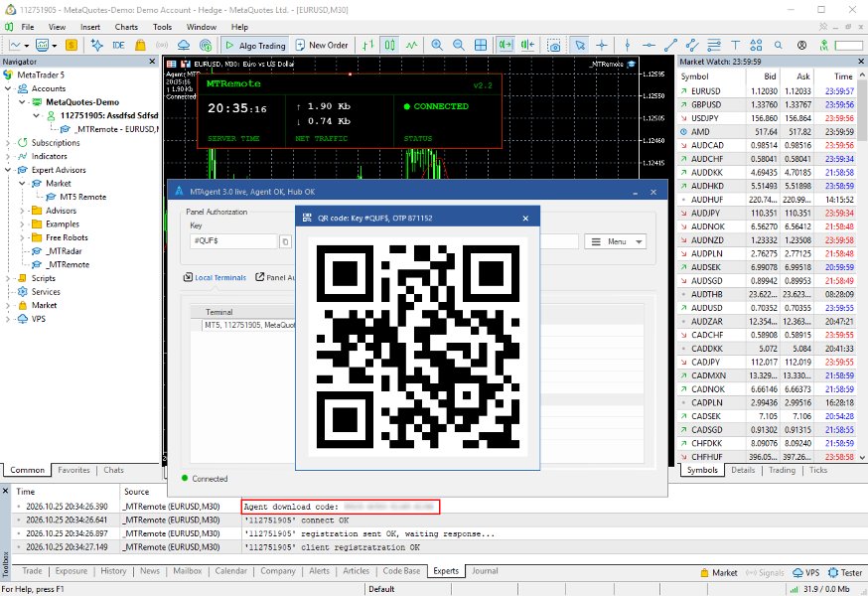Activate the cursor selection mode
This screenshot has width=868, height=596.
point(580,45)
